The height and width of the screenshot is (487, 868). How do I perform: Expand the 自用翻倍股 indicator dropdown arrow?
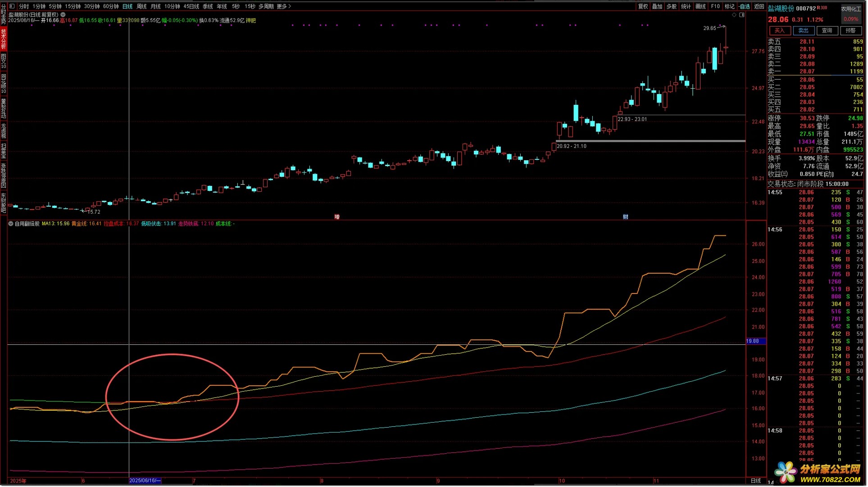point(11,224)
